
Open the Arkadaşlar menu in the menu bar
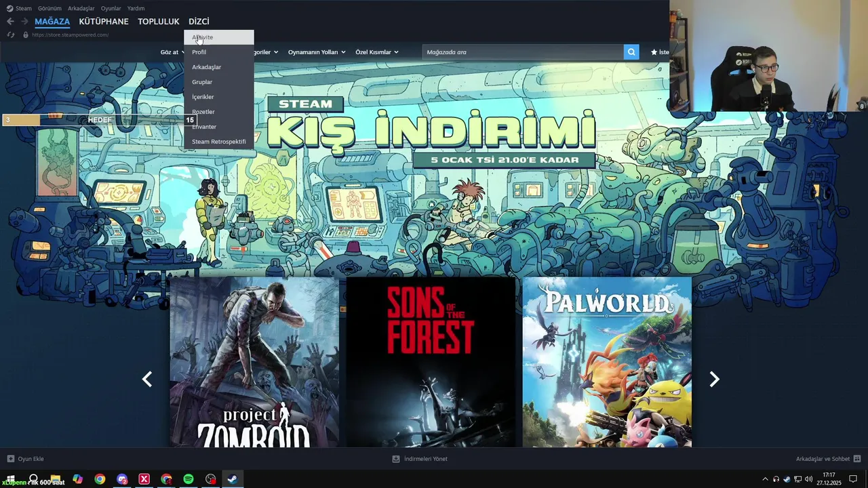click(x=81, y=8)
